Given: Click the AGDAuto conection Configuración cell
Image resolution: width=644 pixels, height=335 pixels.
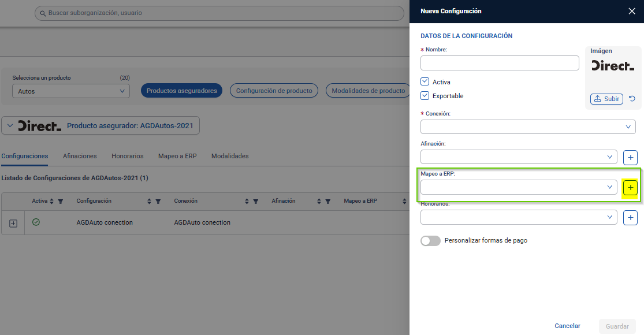Looking at the screenshot, I should [105, 222].
